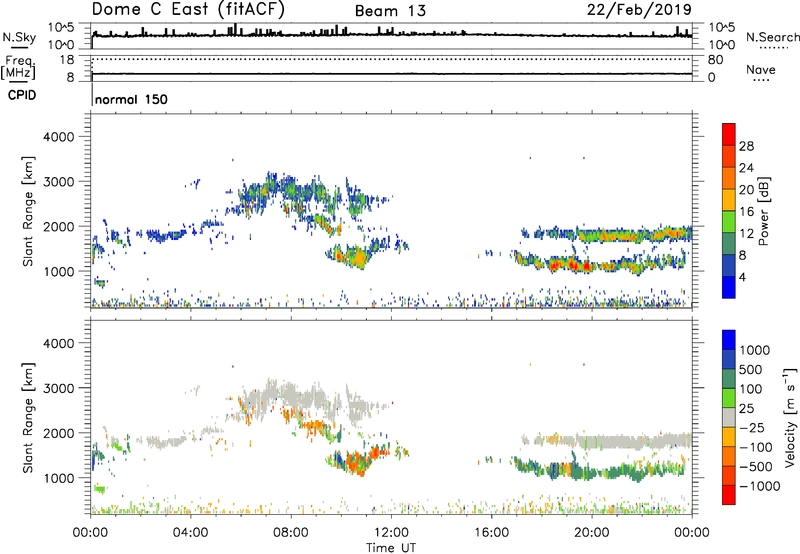Click the "80" tick on the Nave axis
Image resolution: width=800 pixels, height=554 pixels.
715,60
